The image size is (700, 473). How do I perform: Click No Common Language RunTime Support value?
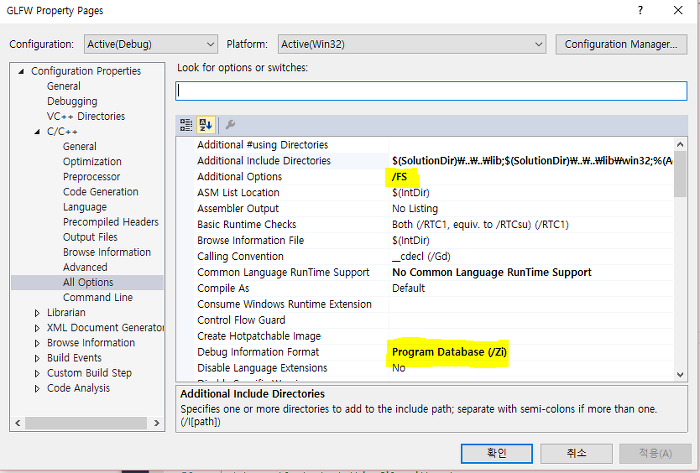point(492,273)
